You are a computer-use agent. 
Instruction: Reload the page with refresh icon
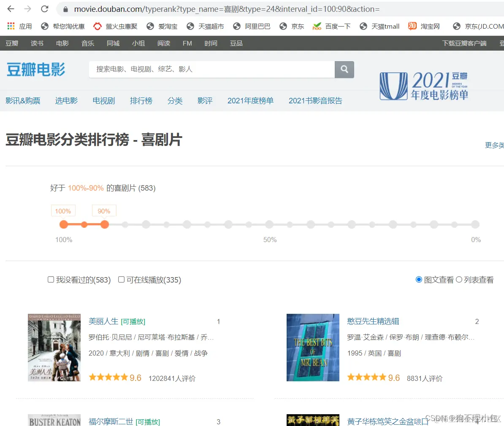pos(45,9)
